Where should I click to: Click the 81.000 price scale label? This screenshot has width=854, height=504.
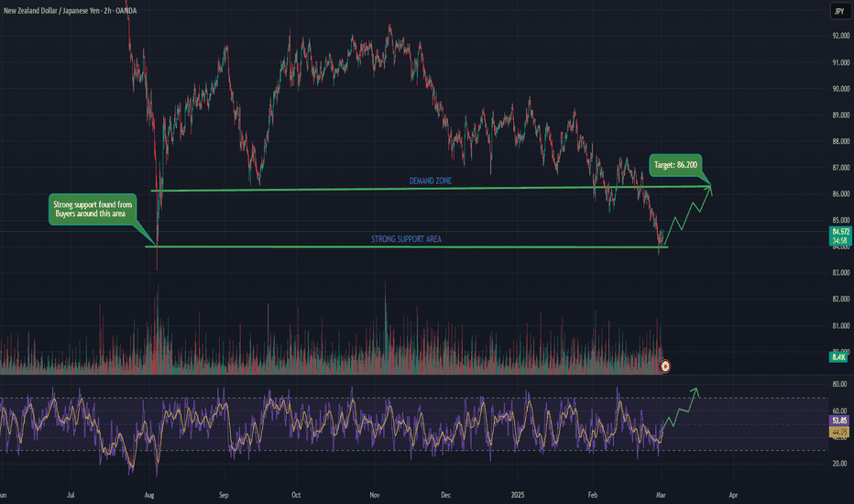tap(840, 326)
